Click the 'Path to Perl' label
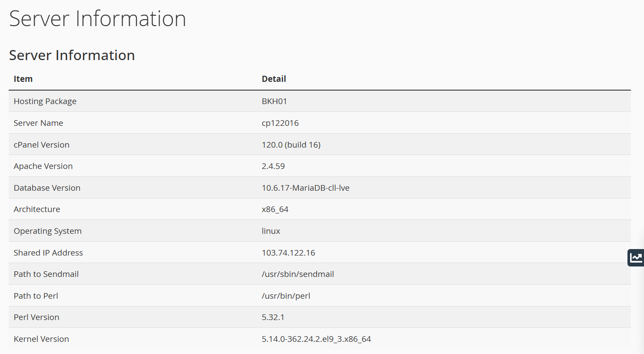Screen dimensions: 644x354 (x=36, y=296)
